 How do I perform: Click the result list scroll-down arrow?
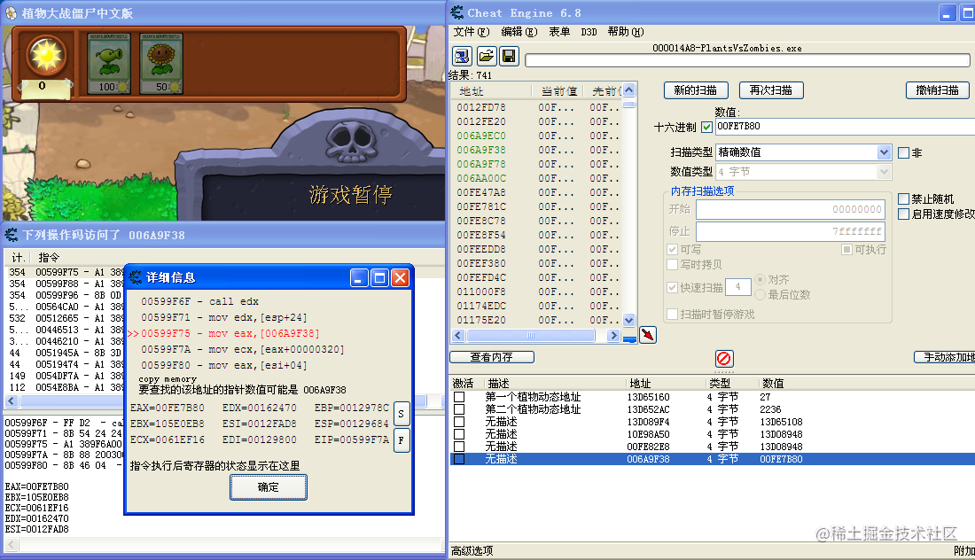628,320
